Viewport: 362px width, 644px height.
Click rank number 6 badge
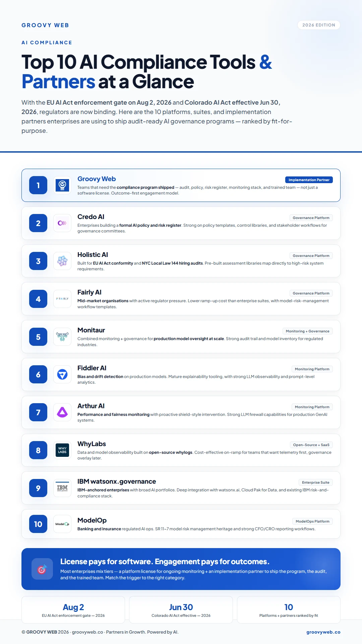pos(38,374)
